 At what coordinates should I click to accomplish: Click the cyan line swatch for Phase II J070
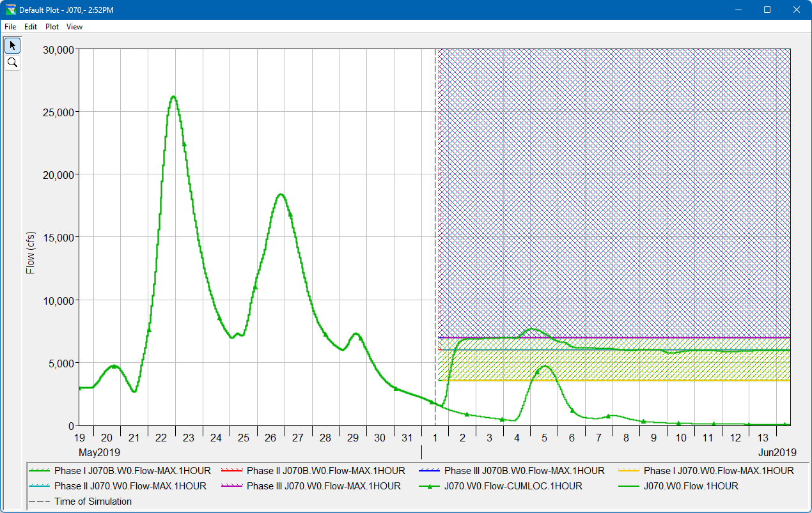pos(40,486)
